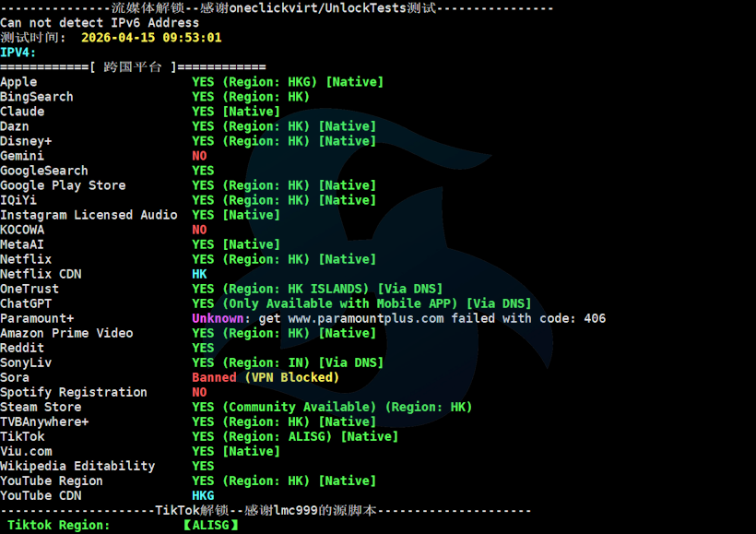
Task: Click the yellow (VPN Blocked) text
Action: (291, 377)
